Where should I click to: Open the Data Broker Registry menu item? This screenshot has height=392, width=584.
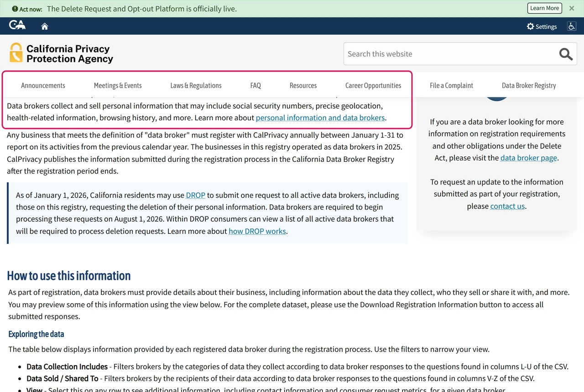point(529,85)
